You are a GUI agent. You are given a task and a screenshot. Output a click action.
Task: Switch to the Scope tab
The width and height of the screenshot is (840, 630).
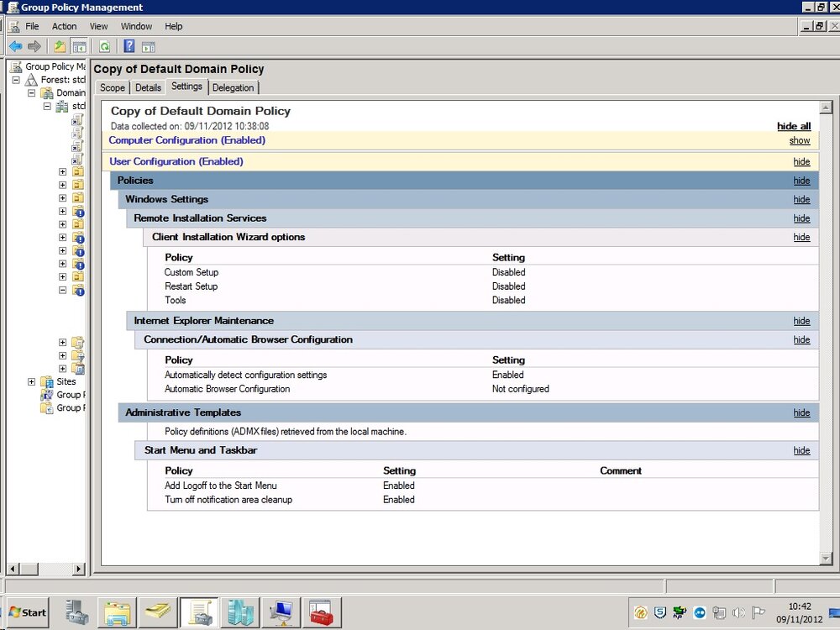113,88
